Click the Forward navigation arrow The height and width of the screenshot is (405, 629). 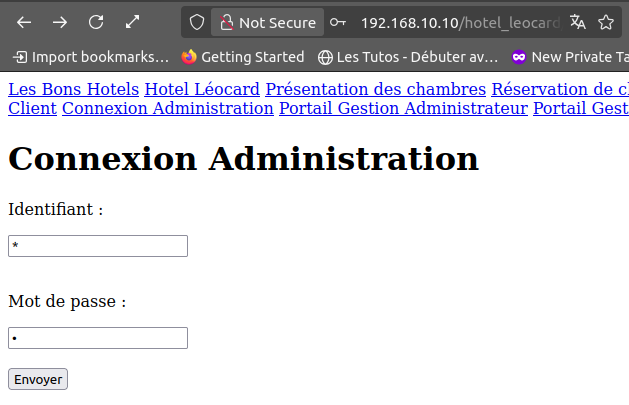click(x=60, y=22)
